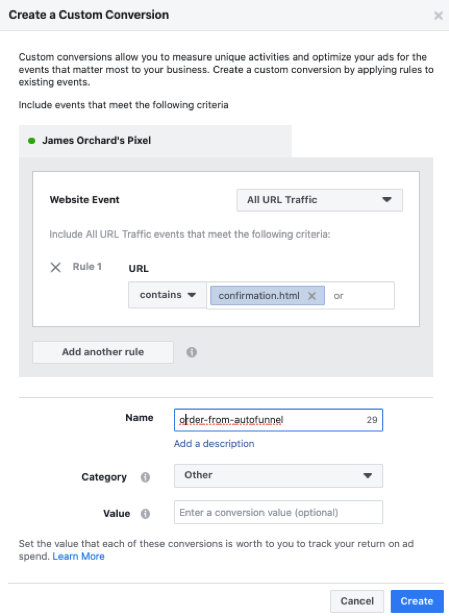Delete the confirmation.html URL tag
The height and width of the screenshot is (616, 449).
(x=312, y=296)
